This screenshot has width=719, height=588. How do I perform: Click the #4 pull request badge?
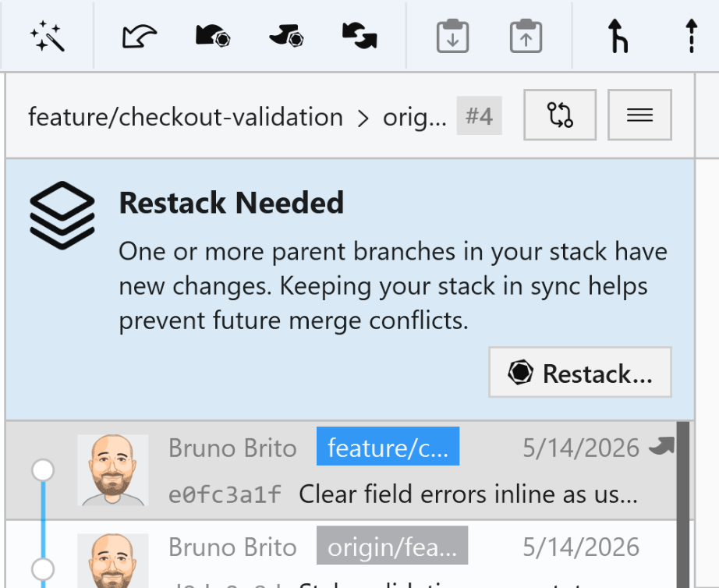point(479,115)
